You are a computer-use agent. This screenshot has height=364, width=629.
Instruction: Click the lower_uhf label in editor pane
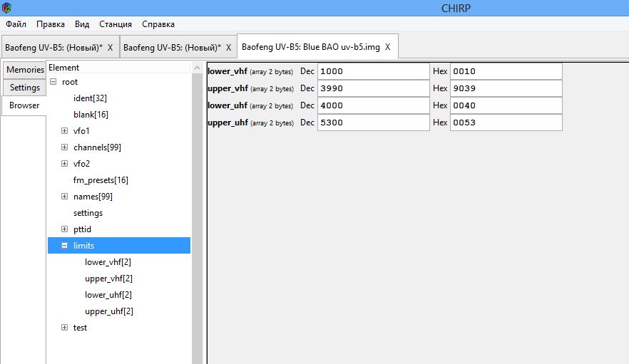(x=227, y=105)
